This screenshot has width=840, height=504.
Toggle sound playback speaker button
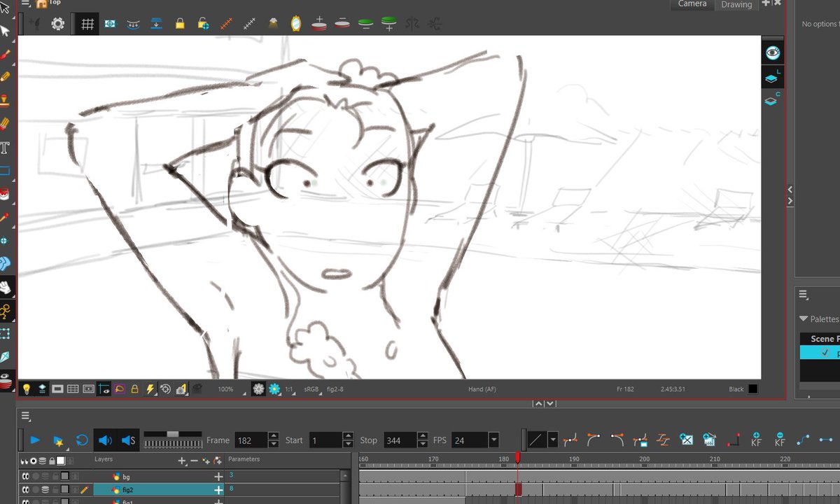[105, 440]
